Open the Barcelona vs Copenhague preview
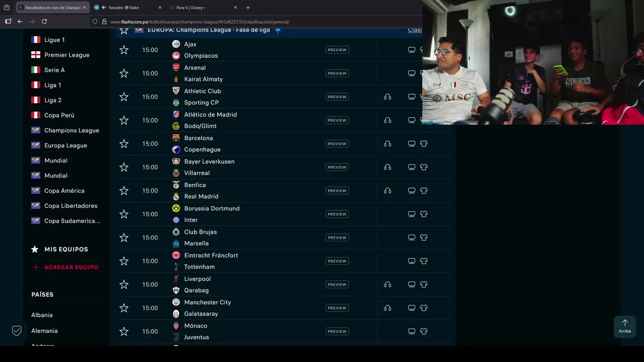This screenshot has width=644, height=362. coord(337,144)
